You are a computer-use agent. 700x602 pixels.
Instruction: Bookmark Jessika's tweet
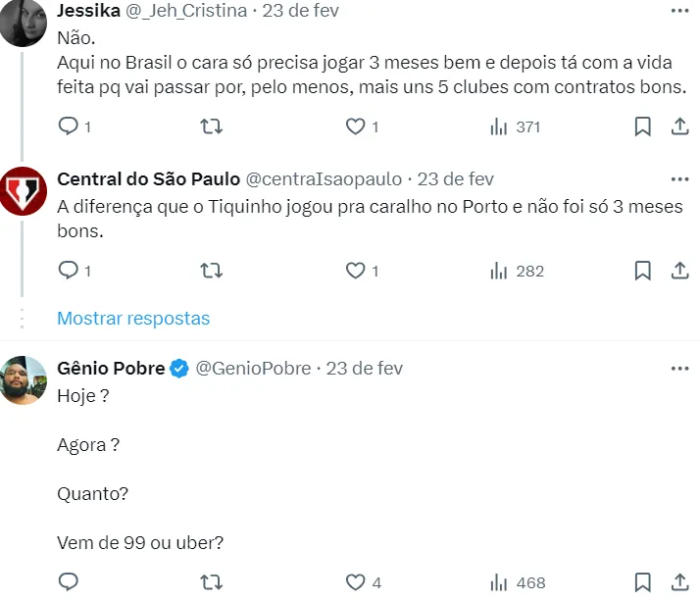click(x=642, y=126)
